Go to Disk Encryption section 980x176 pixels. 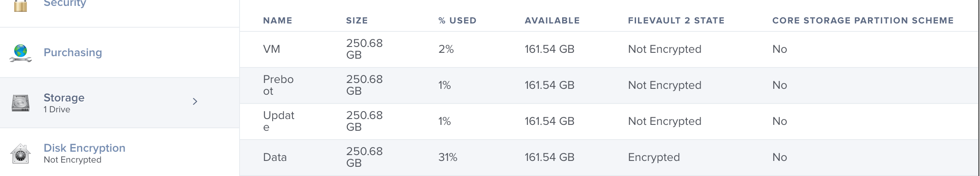coord(120,153)
